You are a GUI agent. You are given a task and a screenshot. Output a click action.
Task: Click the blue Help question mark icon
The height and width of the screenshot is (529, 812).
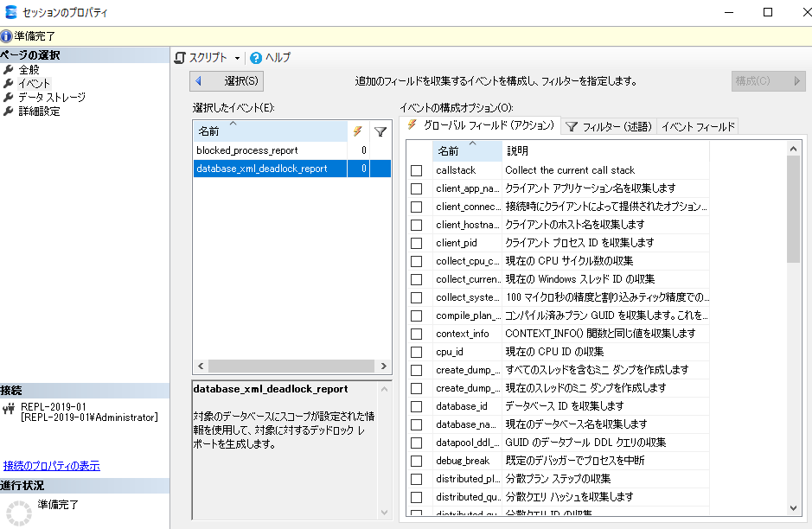pyautogui.click(x=256, y=58)
